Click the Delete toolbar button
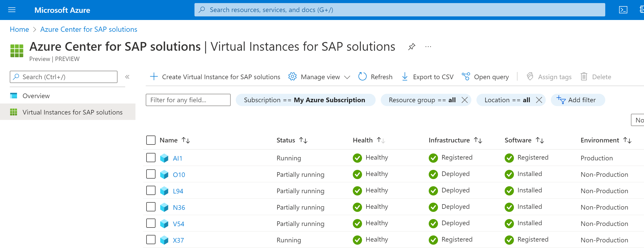 pos(596,77)
